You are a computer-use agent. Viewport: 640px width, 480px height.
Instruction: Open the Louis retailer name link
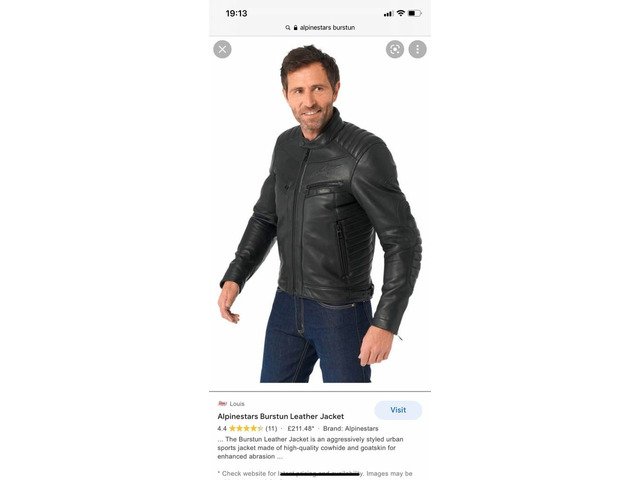point(237,404)
